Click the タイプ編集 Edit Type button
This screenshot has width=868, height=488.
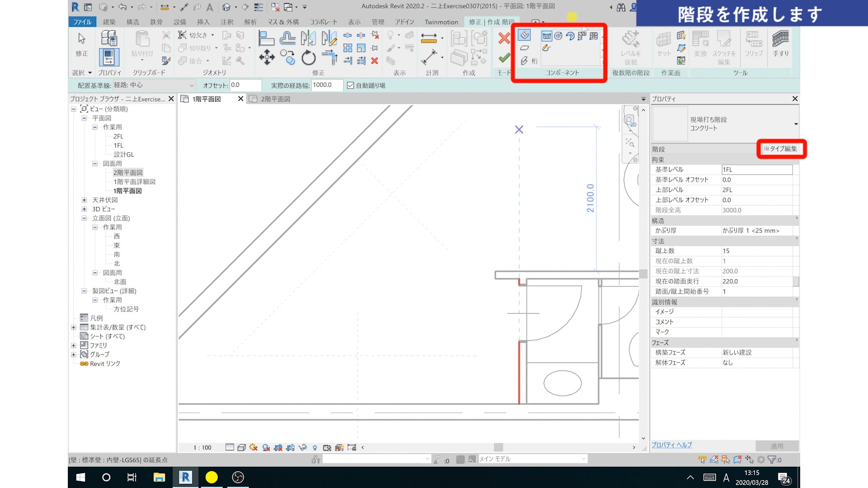point(781,149)
